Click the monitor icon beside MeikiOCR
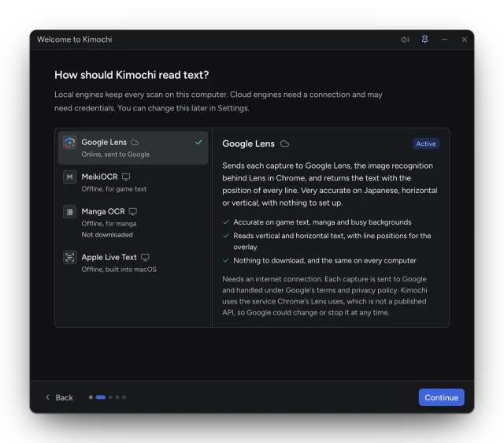This screenshot has height=443, width=504. [126, 177]
